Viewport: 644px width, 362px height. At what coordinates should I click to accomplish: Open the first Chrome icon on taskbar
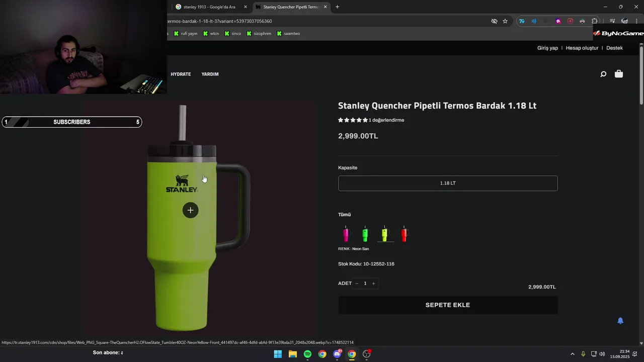tap(323, 354)
